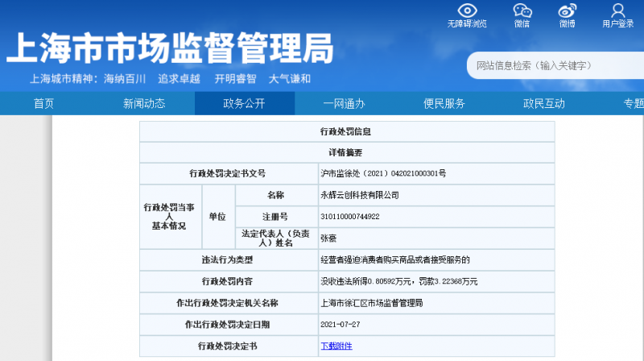Click the 下载附件 download link
Screen dimensions: 644x361
tap(336, 346)
